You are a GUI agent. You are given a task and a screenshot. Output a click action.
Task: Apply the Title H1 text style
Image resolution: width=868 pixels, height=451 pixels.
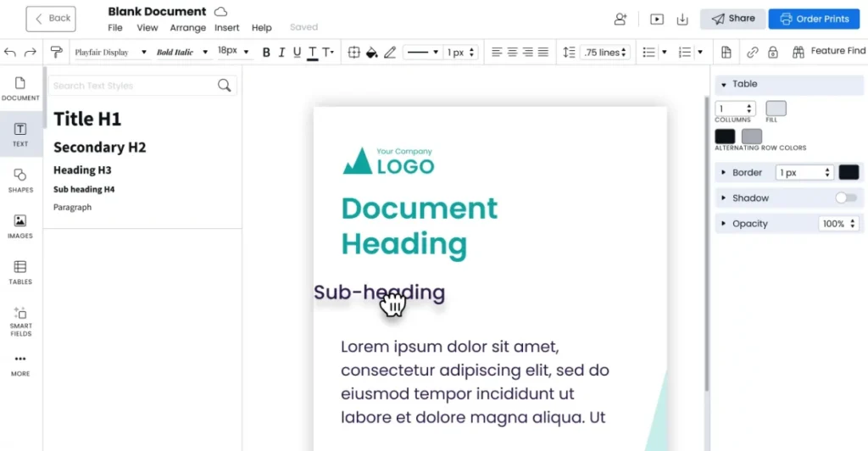pos(87,119)
